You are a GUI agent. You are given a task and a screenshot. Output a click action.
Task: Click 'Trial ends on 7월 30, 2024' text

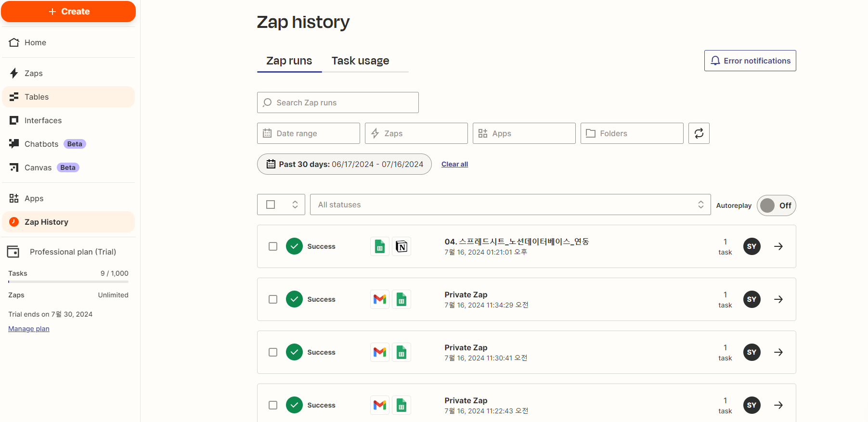click(x=50, y=314)
